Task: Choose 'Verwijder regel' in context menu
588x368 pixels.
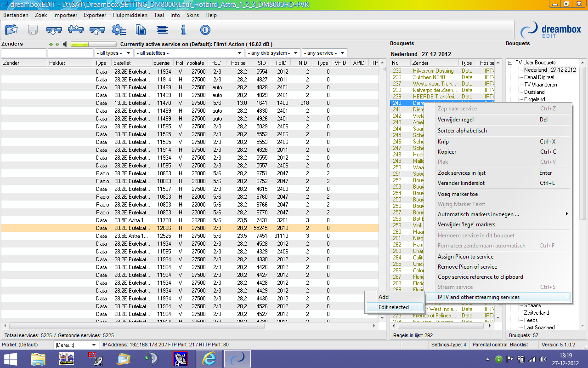Action: pos(498,120)
